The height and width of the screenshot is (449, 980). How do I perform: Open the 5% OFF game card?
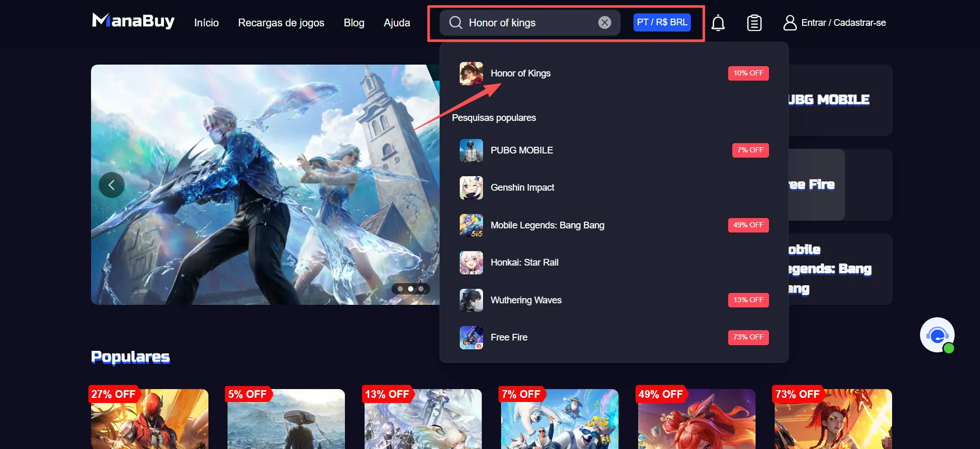tap(287, 419)
